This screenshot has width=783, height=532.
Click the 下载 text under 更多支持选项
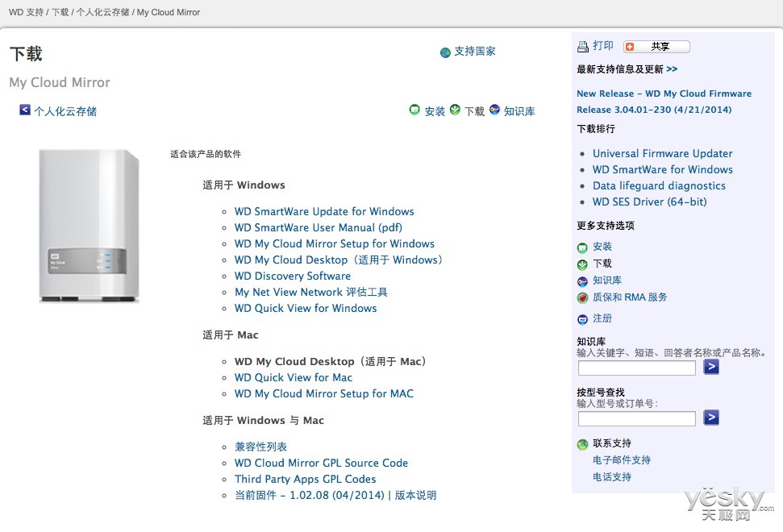click(x=602, y=264)
